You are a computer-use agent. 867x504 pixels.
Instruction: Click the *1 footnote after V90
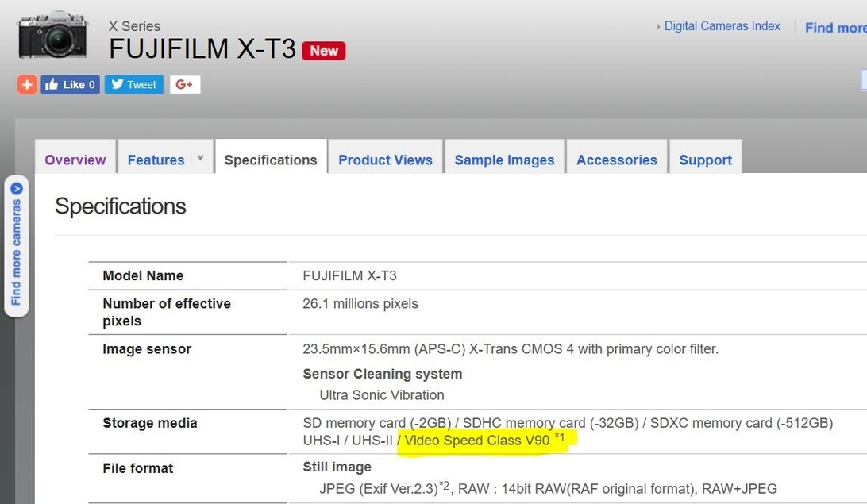560,437
